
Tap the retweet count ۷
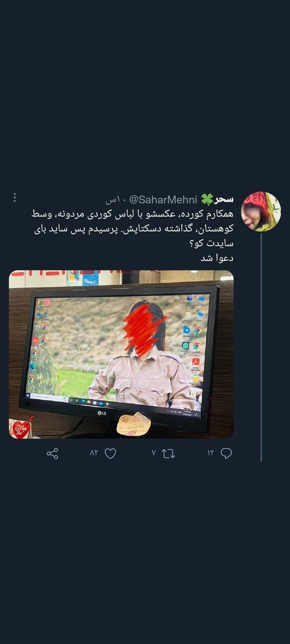point(154,453)
